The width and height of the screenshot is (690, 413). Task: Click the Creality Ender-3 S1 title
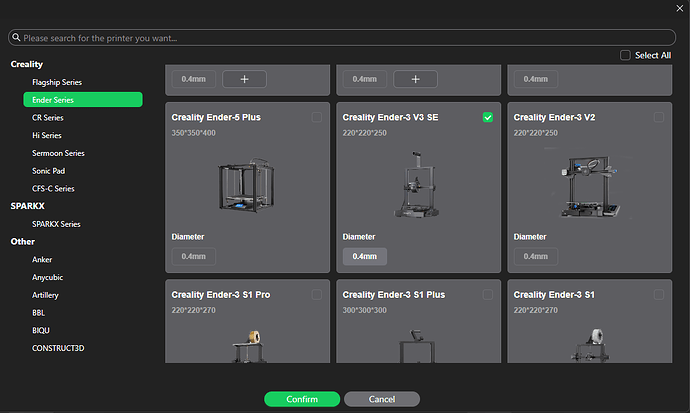554,295
